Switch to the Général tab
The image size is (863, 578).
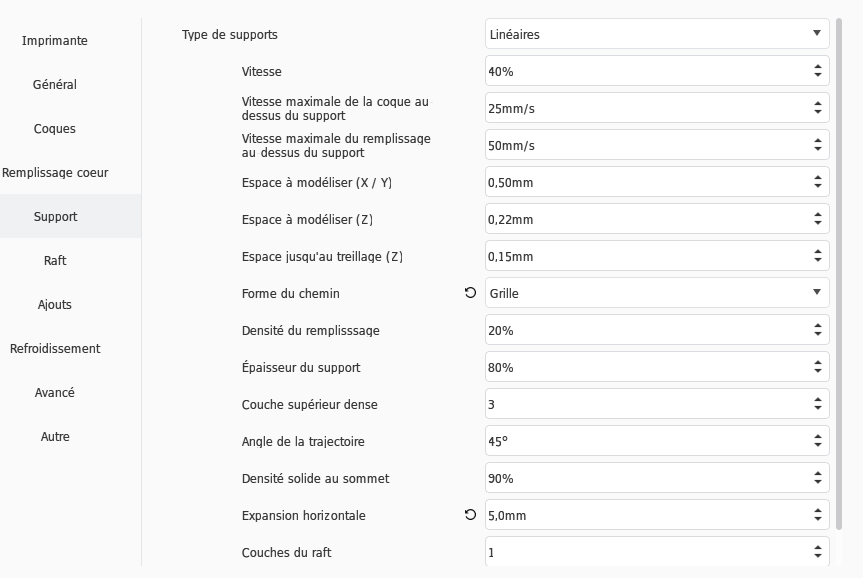point(55,85)
